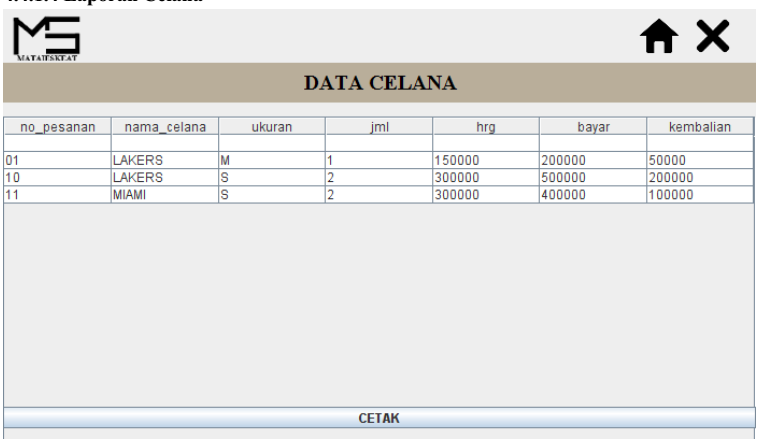Select payment 500000 cell
Screen dimensions: 759x442
(x=593, y=178)
